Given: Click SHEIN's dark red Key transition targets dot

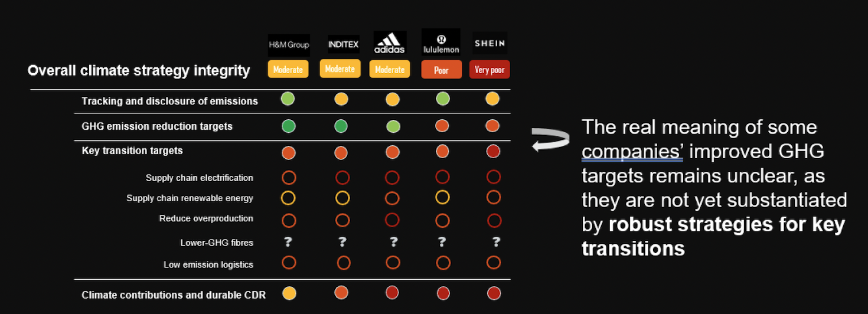Looking at the screenshot, I should click(x=493, y=151).
